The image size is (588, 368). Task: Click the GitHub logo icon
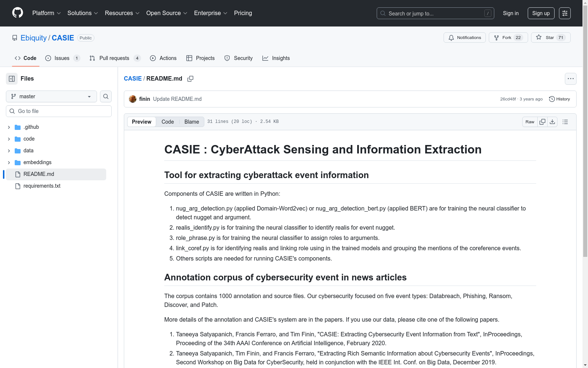[x=18, y=13]
